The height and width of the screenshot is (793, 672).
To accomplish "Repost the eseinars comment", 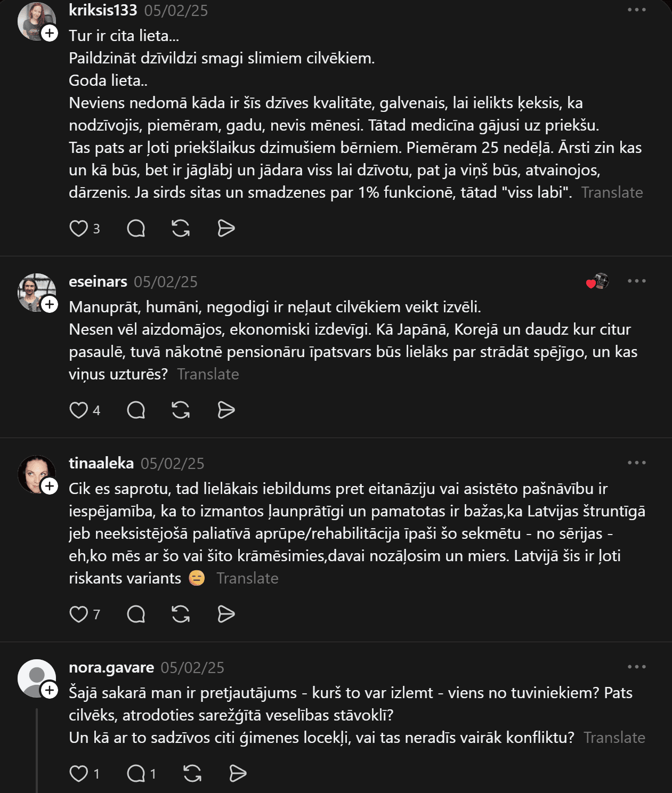I will pos(181,410).
